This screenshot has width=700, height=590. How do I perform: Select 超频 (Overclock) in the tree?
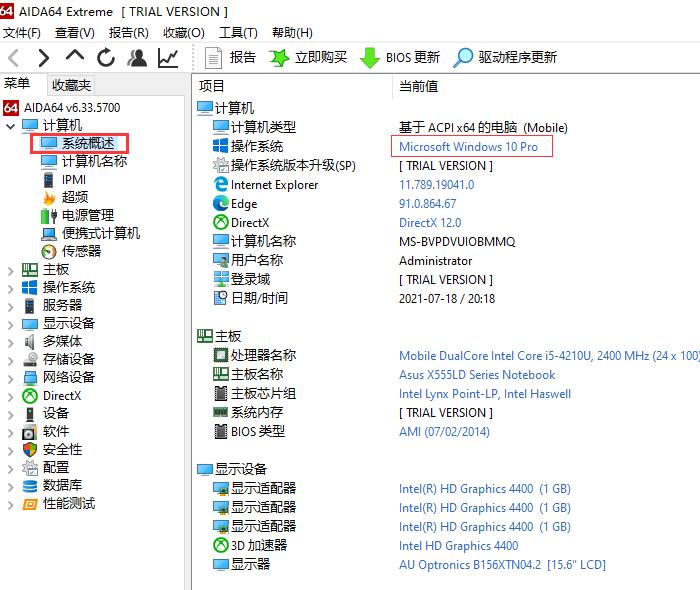click(65, 197)
